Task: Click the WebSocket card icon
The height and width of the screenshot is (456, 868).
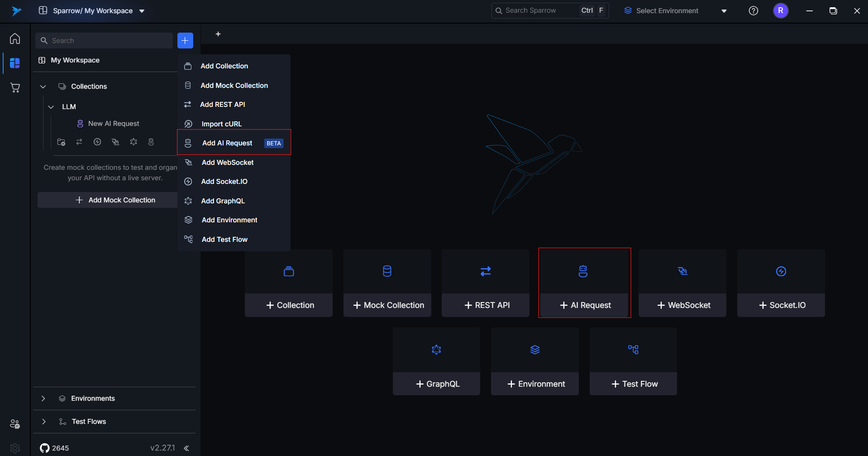Action: pyautogui.click(x=682, y=271)
